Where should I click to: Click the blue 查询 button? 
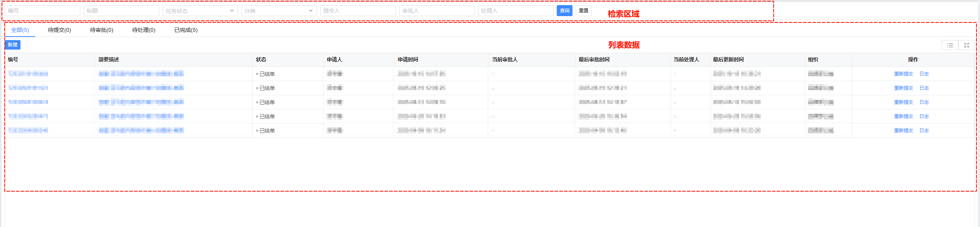564,11
